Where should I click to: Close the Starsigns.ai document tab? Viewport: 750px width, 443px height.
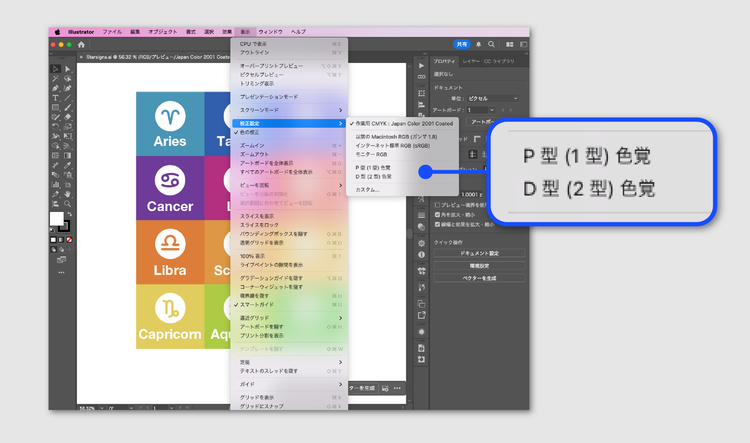(x=81, y=57)
